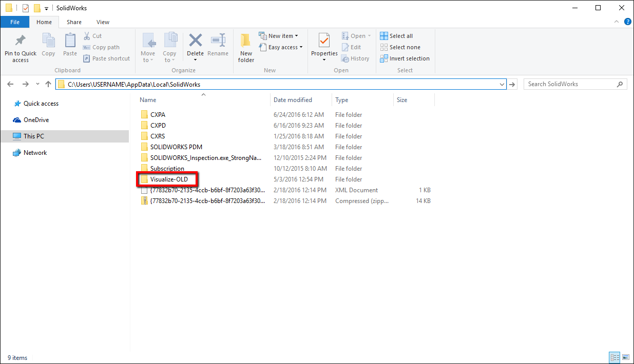Click the Edit command

(351, 47)
